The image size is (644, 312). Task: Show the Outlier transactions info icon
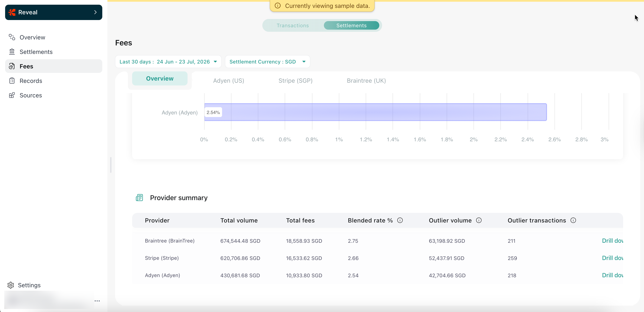[573, 220]
